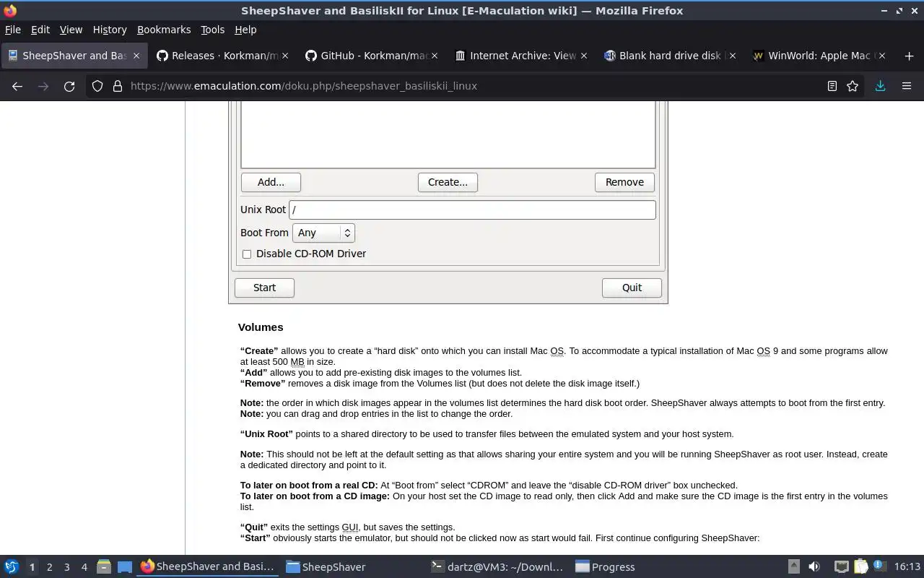This screenshot has height=578, width=924.
Task: Click the 16:13 clock in the panel
Action: click(x=907, y=567)
